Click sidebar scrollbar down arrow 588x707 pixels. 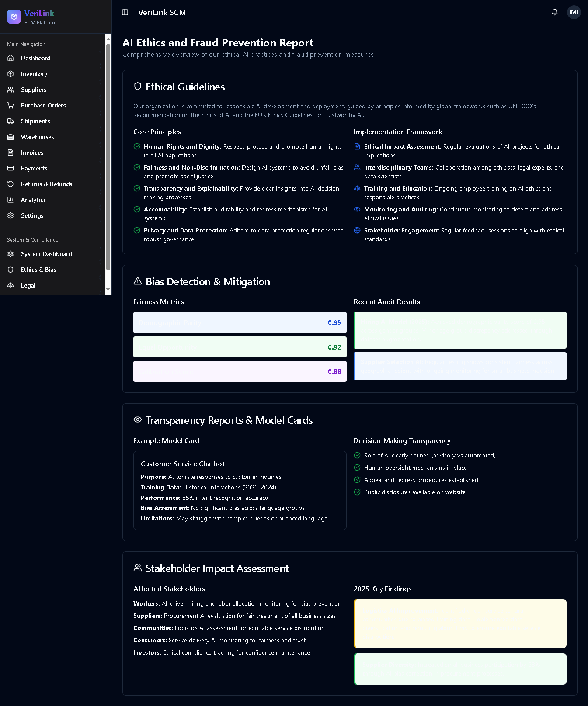pos(108,290)
